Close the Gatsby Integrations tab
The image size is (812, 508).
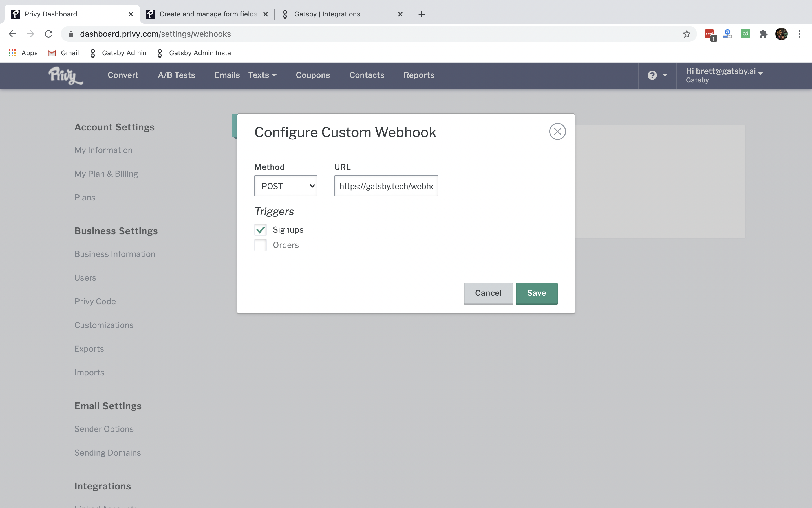pos(400,14)
